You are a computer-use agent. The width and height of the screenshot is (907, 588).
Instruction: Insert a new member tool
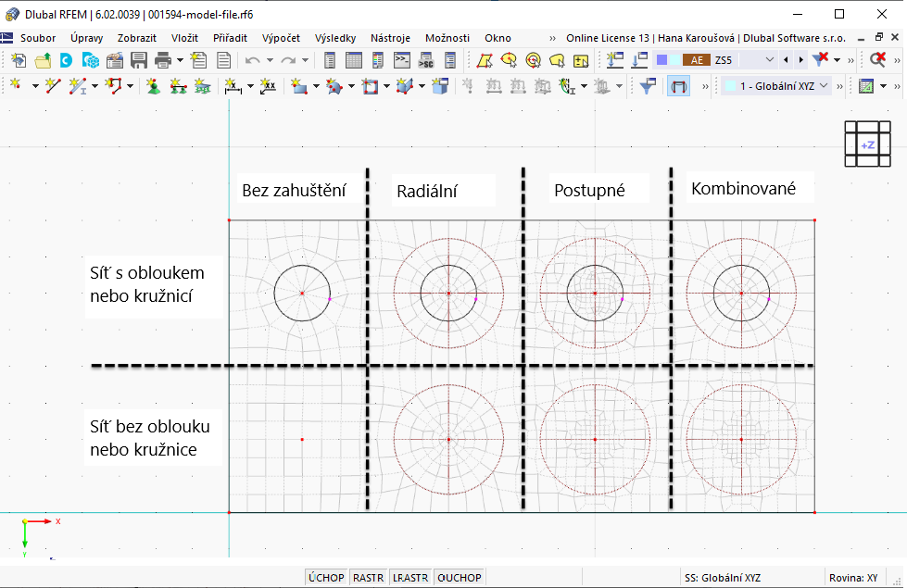[x=77, y=86]
